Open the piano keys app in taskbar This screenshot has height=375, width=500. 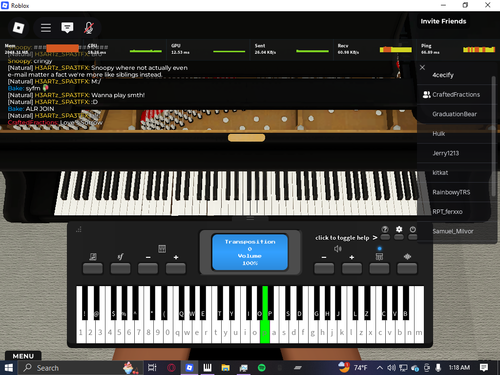pyautogui.click(x=207, y=368)
